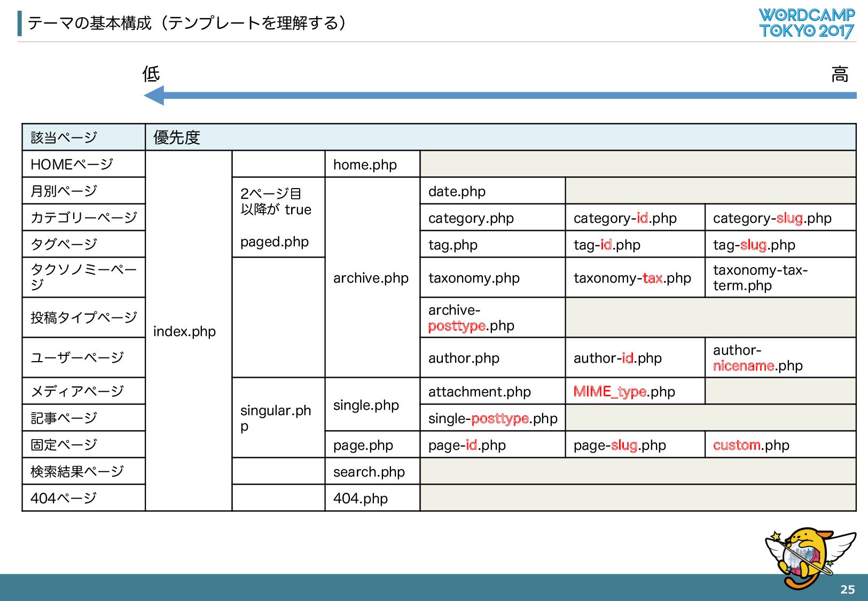The height and width of the screenshot is (601, 868).
Task: Select the tag-slug.php cell
Action: tap(780, 244)
